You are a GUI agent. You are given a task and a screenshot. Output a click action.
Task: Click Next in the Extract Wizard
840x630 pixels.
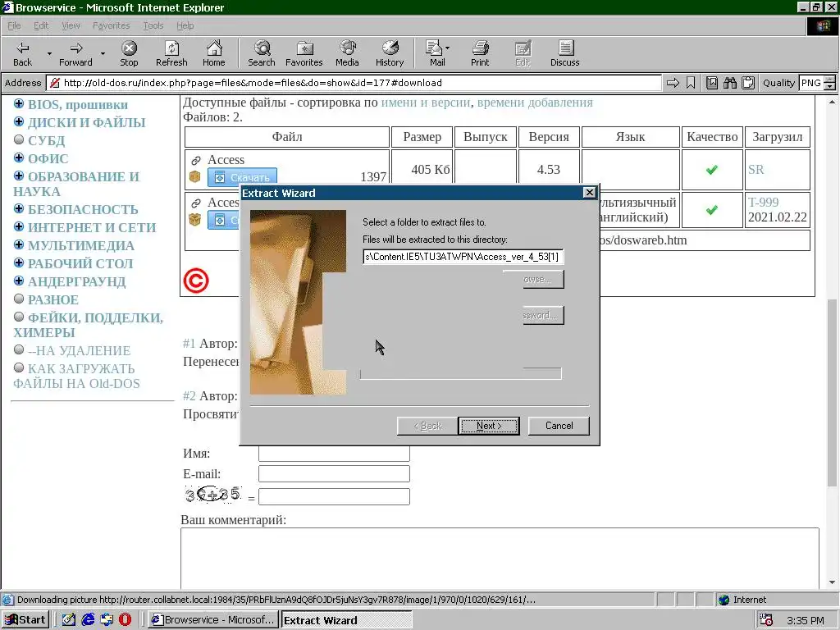[489, 426]
